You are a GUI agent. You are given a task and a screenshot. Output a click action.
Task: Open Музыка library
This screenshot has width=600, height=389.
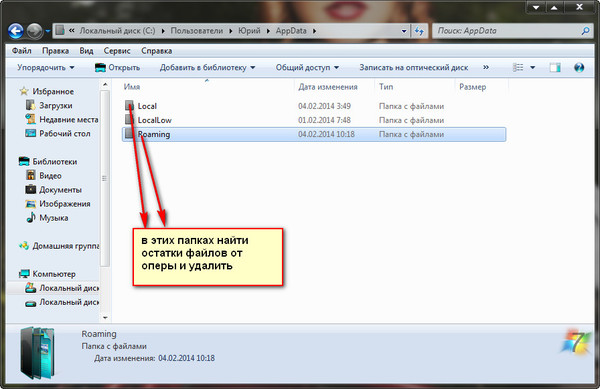[54, 218]
